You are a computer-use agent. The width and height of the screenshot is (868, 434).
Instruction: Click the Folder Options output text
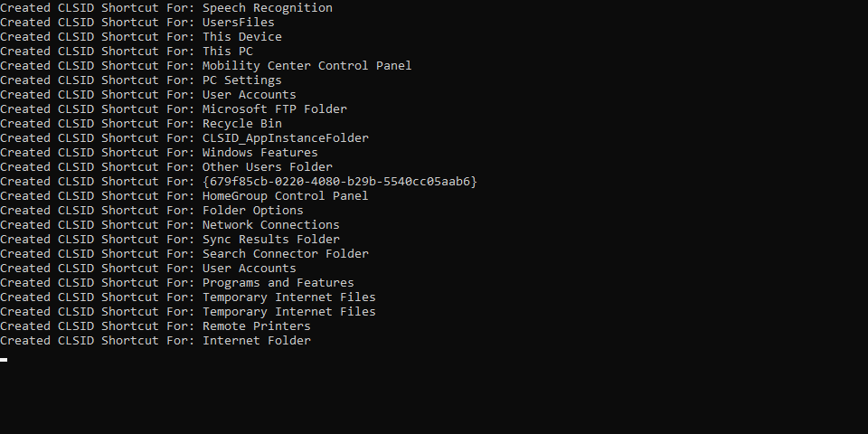(x=252, y=211)
